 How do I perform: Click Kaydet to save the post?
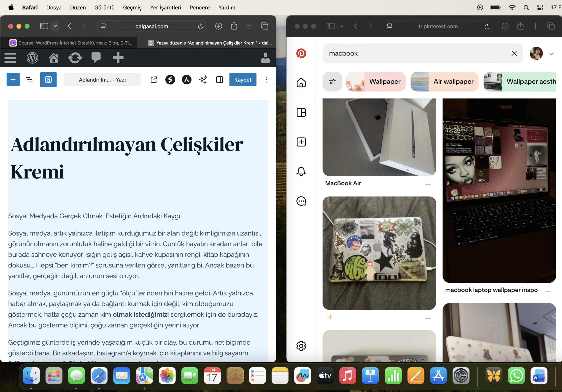242,80
